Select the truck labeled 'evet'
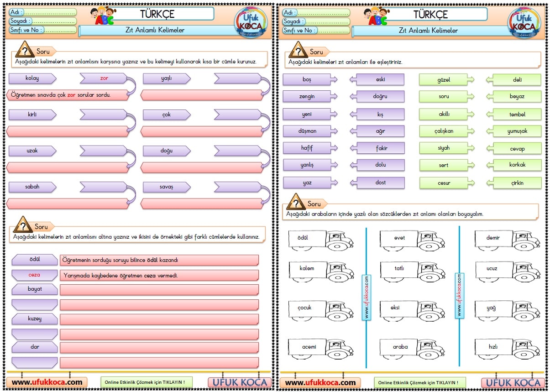Screen dimensions: 550x392 tap(412, 240)
